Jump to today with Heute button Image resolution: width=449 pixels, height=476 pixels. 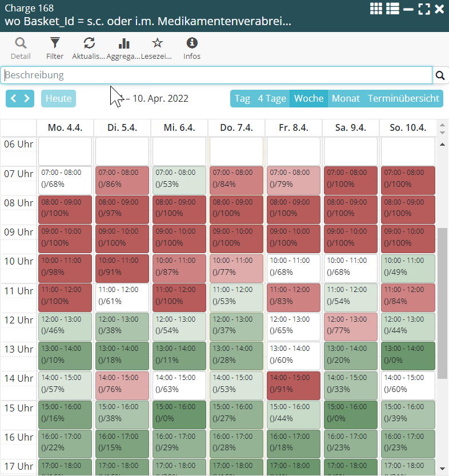click(58, 98)
